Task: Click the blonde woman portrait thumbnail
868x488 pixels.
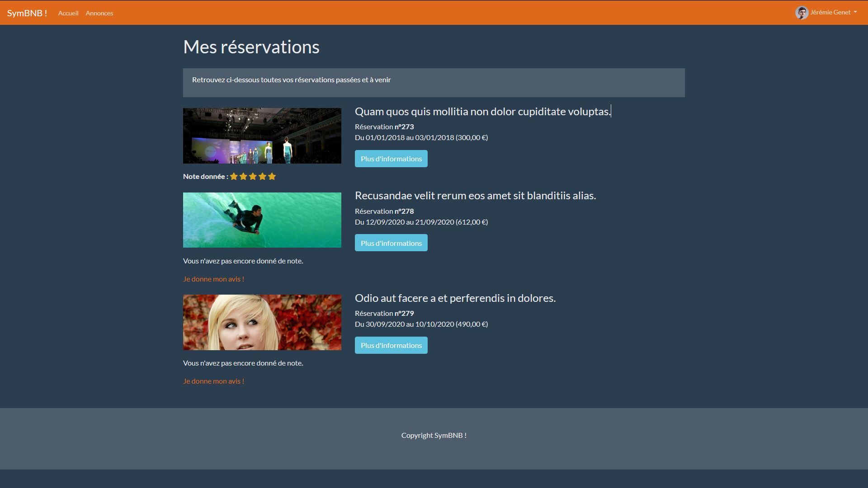Action: click(262, 322)
